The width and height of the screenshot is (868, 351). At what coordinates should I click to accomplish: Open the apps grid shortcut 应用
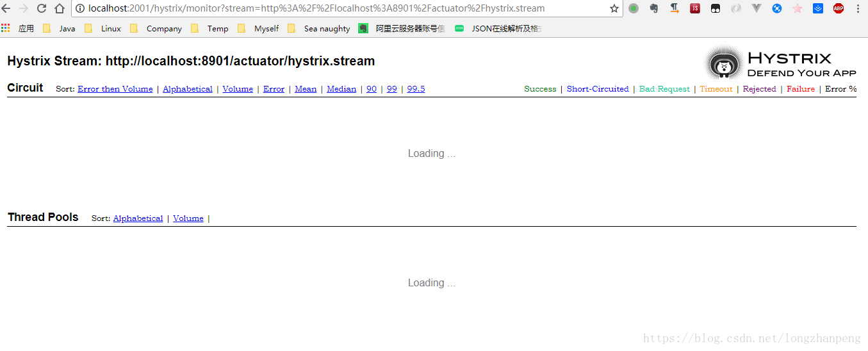(17, 28)
